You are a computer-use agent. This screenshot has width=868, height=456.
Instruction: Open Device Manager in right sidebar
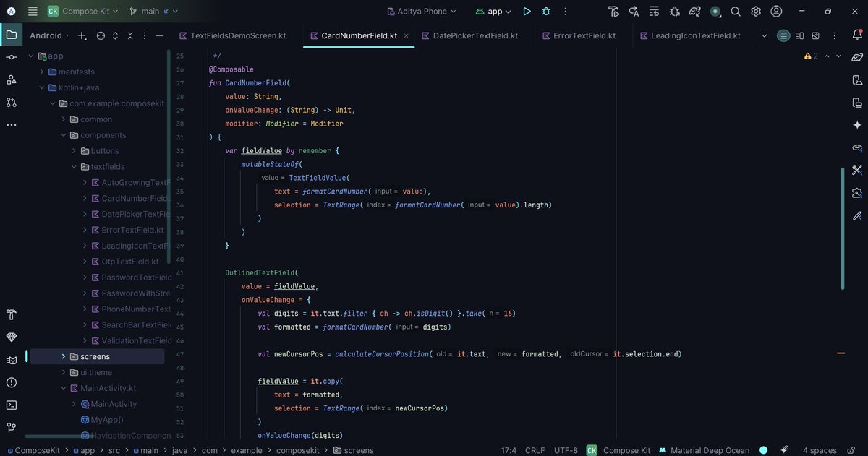[x=857, y=79]
